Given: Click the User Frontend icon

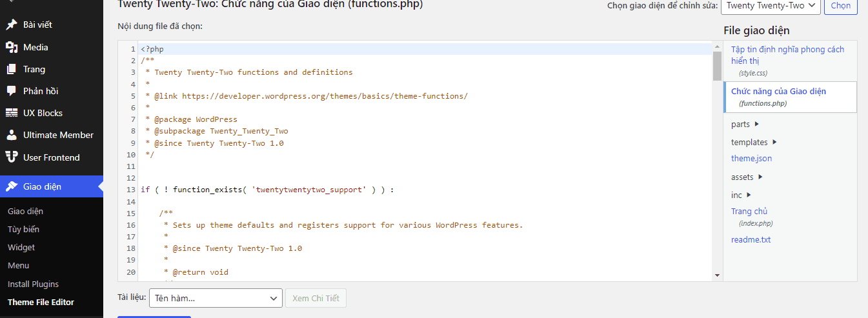Looking at the screenshot, I should tap(11, 157).
